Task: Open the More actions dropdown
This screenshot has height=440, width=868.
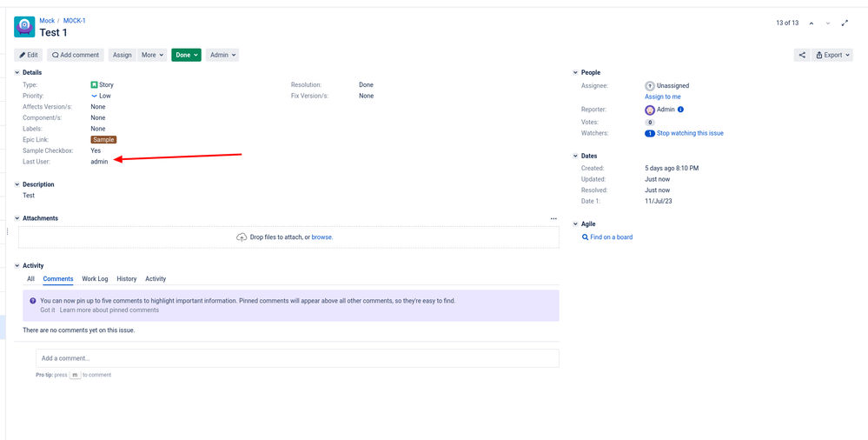Action: point(152,55)
